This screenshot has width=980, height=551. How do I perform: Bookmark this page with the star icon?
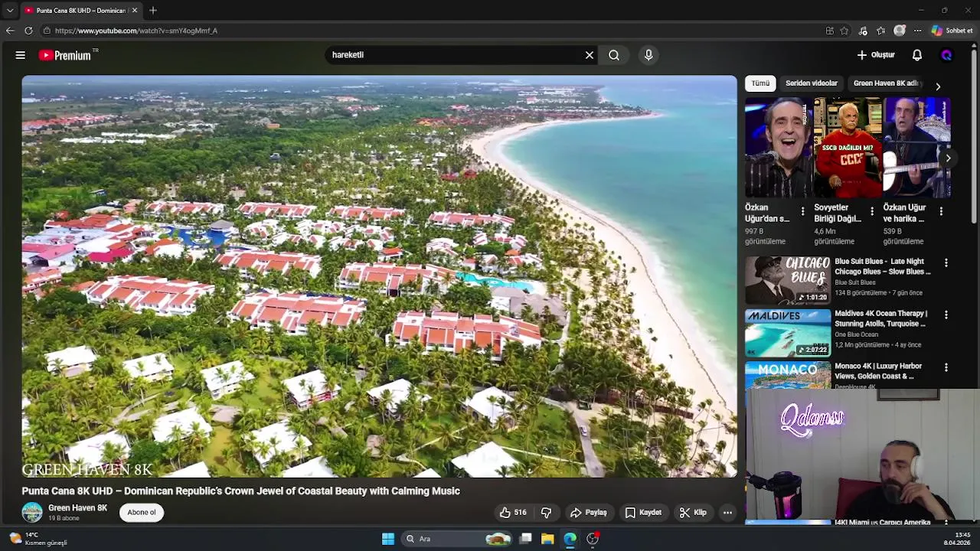click(844, 31)
